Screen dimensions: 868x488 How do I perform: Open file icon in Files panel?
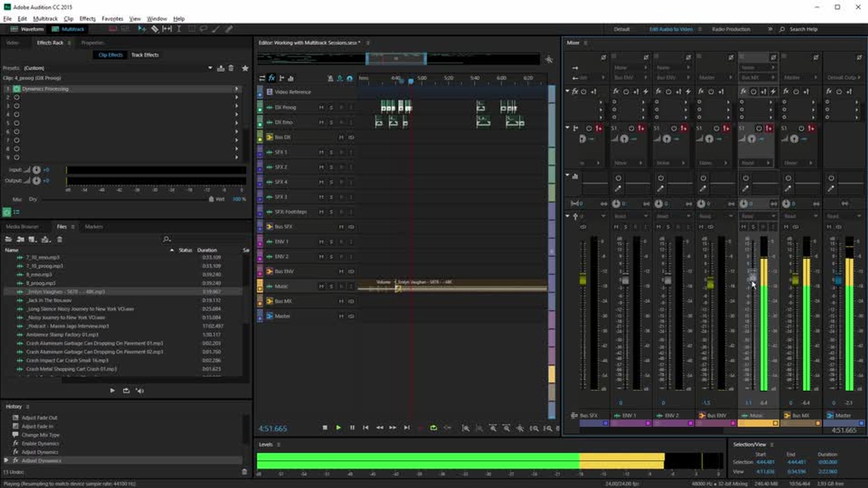pos(8,239)
